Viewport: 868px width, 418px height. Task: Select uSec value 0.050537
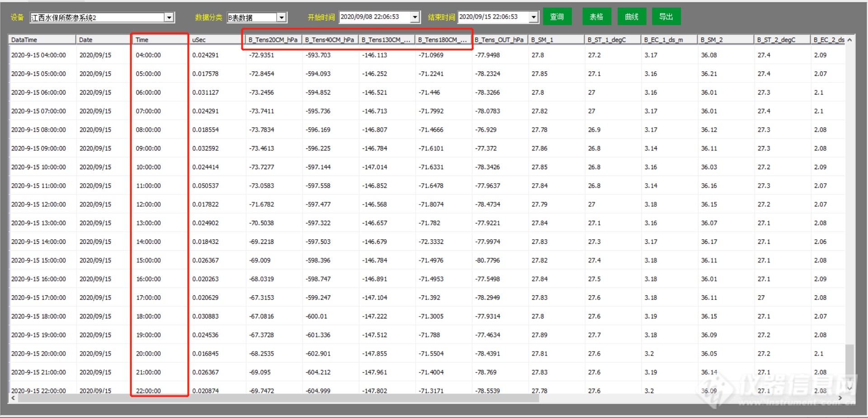[x=205, y=186]
